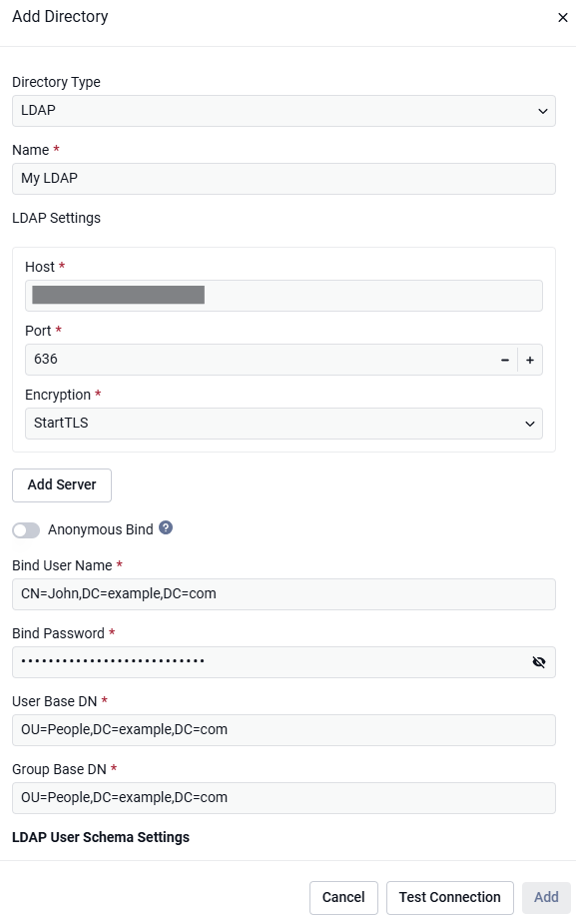Click the Encryption dropdown chevron
Viewport: 576px width, 924px height.
(x=529, y=424)
